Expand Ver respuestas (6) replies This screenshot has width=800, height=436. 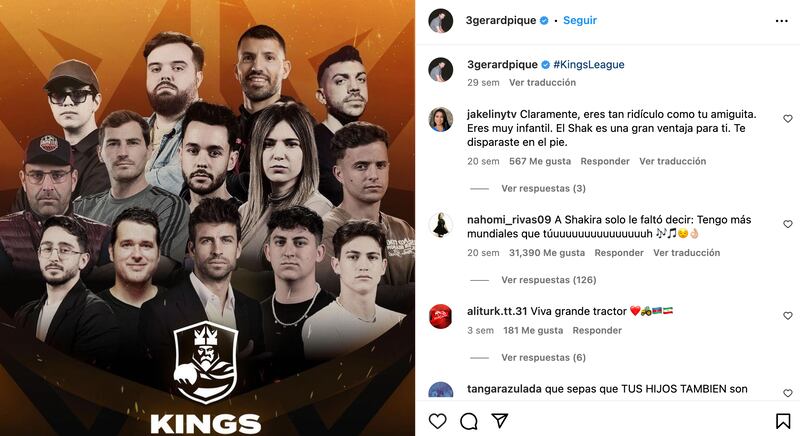tap(543, 357)
